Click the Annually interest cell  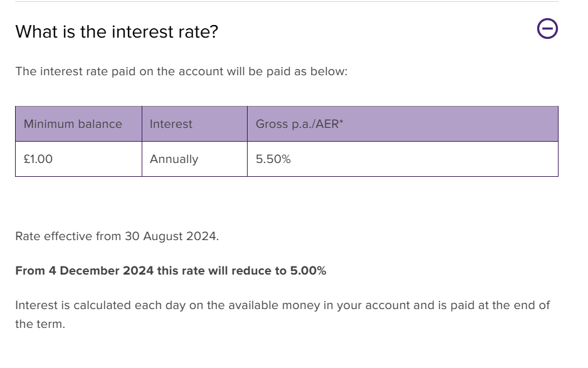194,159
